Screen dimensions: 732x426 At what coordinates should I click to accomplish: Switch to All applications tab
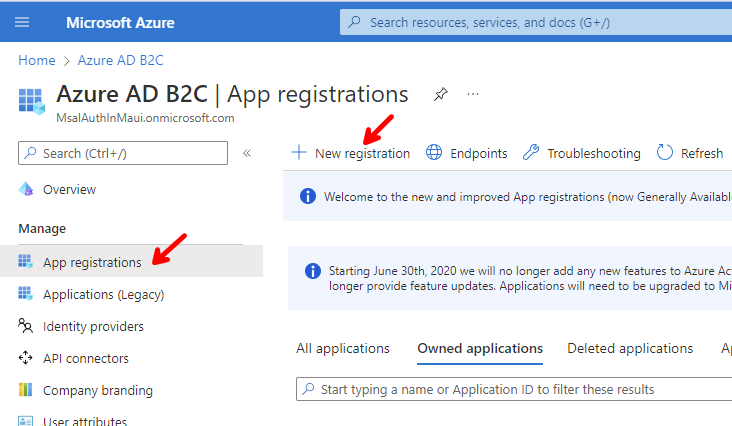(x=343, y=349)
